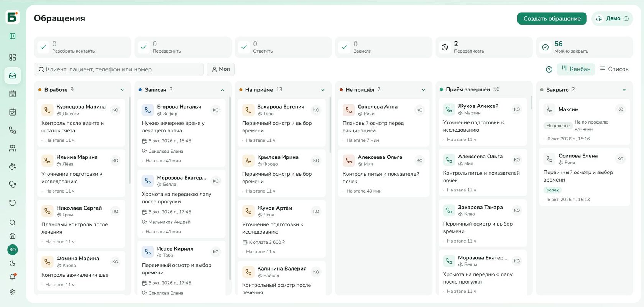Click the Демо button

(613, 18)
